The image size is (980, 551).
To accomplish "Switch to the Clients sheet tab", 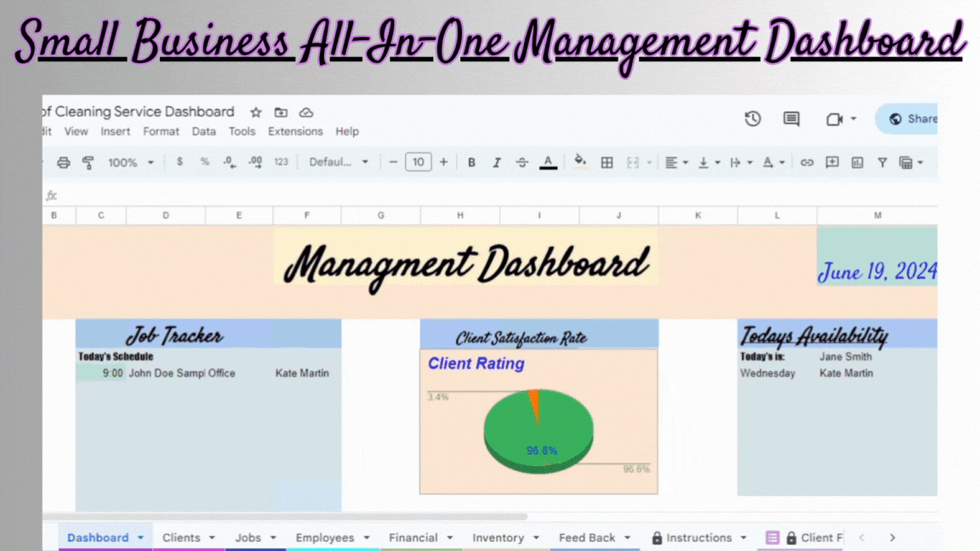I will click(x=188, y=537).
